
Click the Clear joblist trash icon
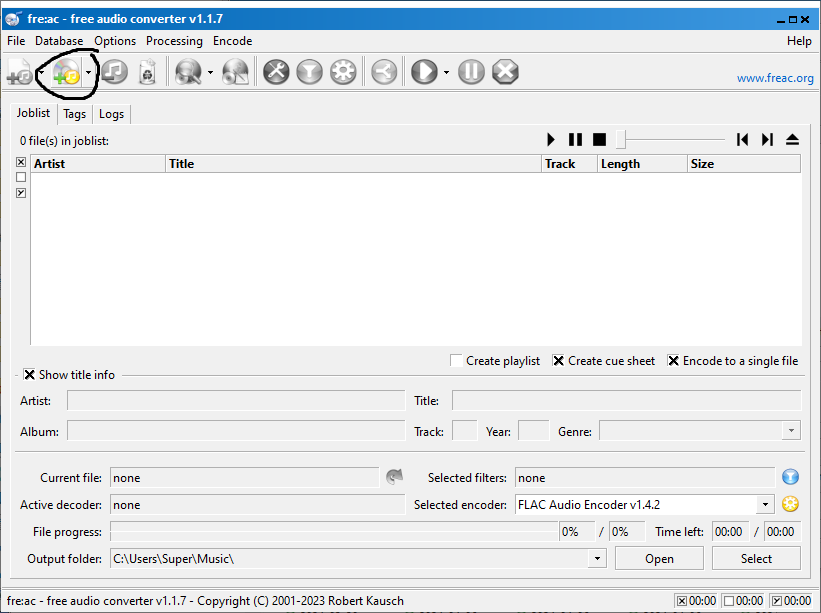pyautogui.click(x=148, y=72)
